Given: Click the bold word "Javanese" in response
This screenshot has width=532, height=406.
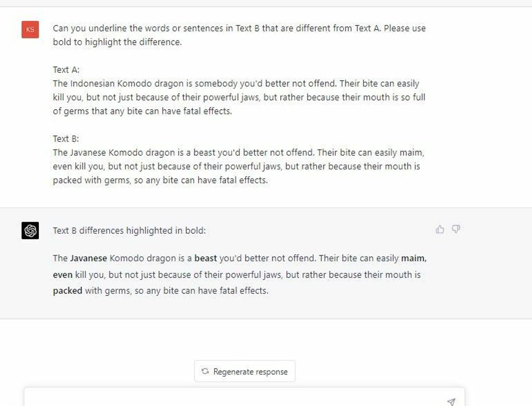Looking at the screenshot, I should [x=89, y=258].
